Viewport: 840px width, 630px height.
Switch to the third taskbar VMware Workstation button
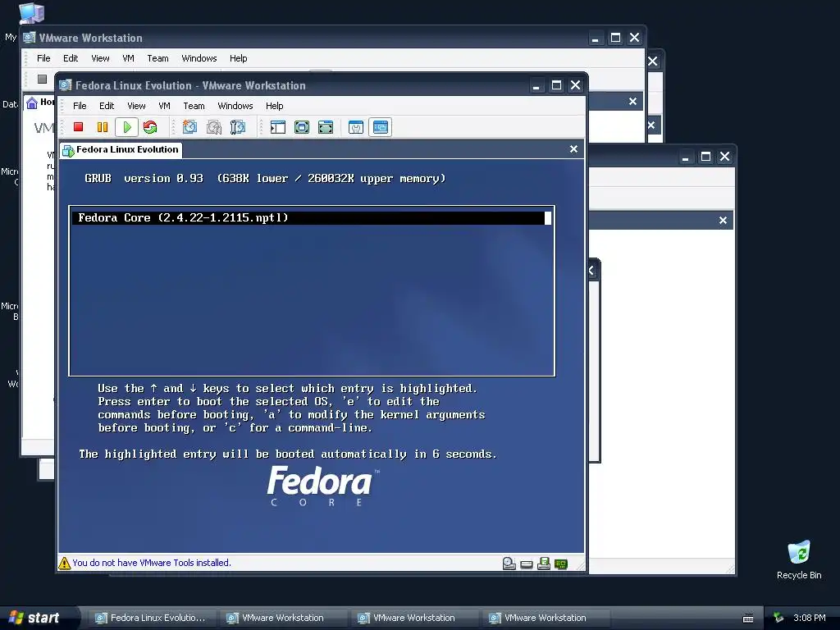tap(413, 618)
